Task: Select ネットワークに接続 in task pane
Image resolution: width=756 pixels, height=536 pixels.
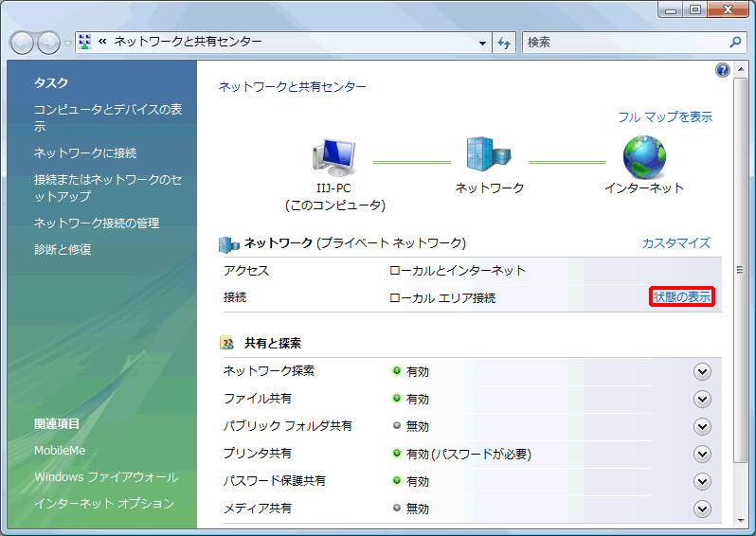Action: click(x=85, y=153)
